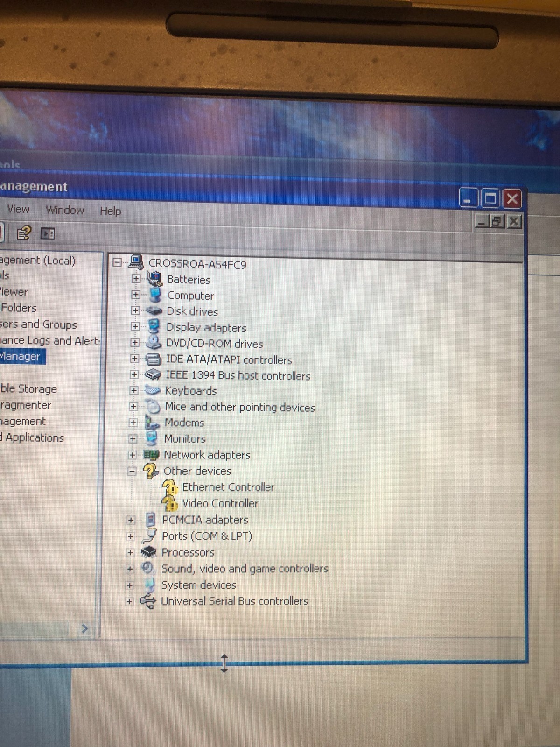The width and height of the screenshot is (560, 747).
Task: Click the Other devices question mark icon
Action: (151, 470)
